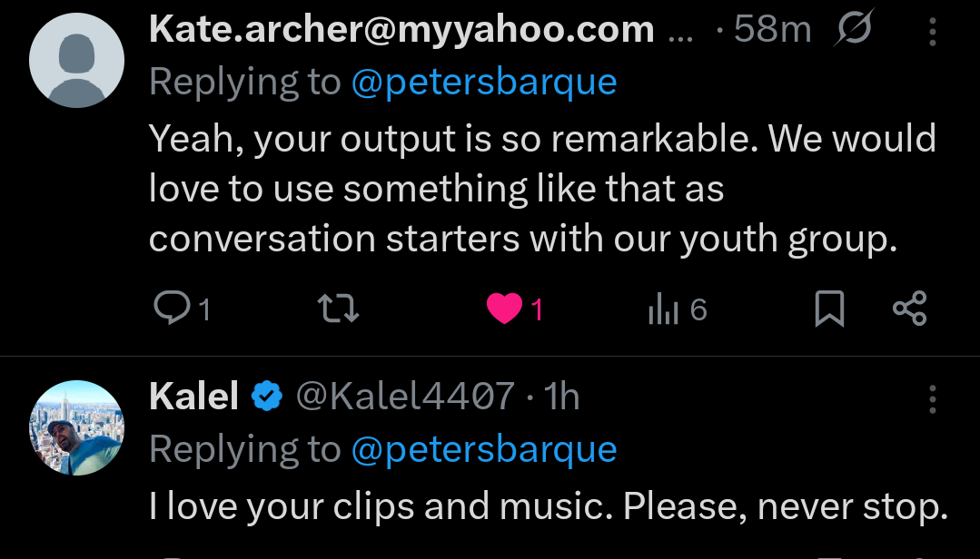Open @petersbarque link in Kate.archer's reply
Image resolution: width=980 pixels, height=559 pixels.
(483, 83)
